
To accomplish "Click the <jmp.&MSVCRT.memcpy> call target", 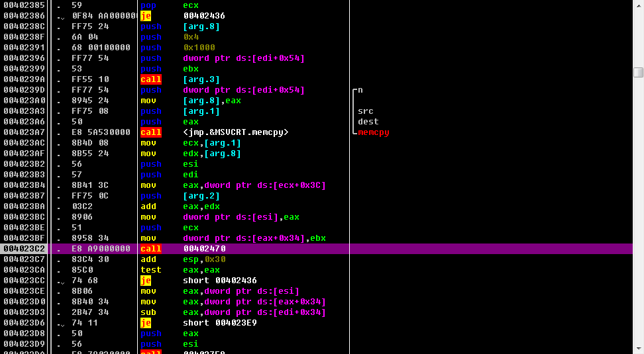I will click(235, 132).
